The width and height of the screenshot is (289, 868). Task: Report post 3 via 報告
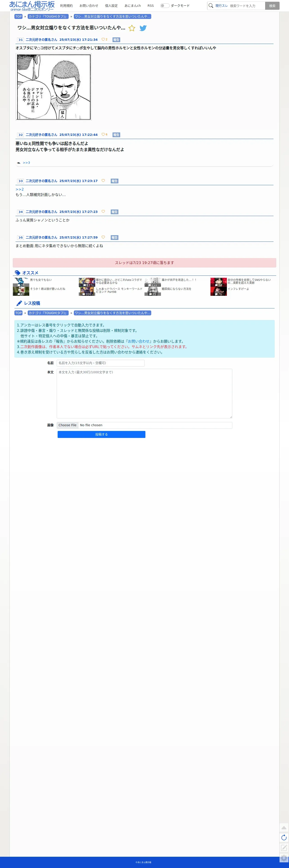115,181
